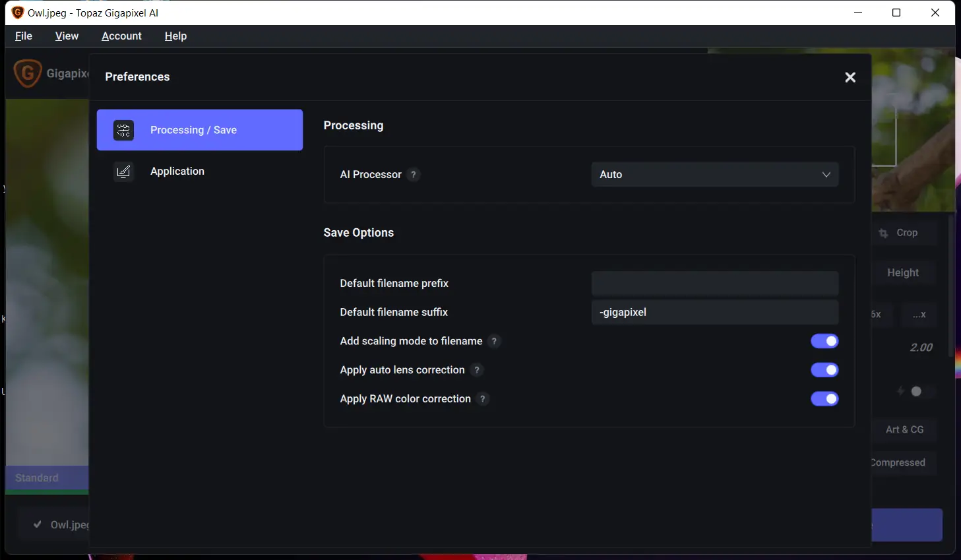Image resolution: width=961 pixels, height=560 pixels.
Task: Open the Help menu
Action: [175, 36]
